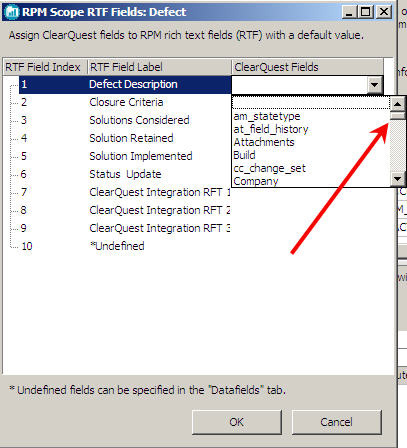Choose the blank entry in dropdown list
The image size is (407, 448).
pyautogui.click(x=311, y=103)
